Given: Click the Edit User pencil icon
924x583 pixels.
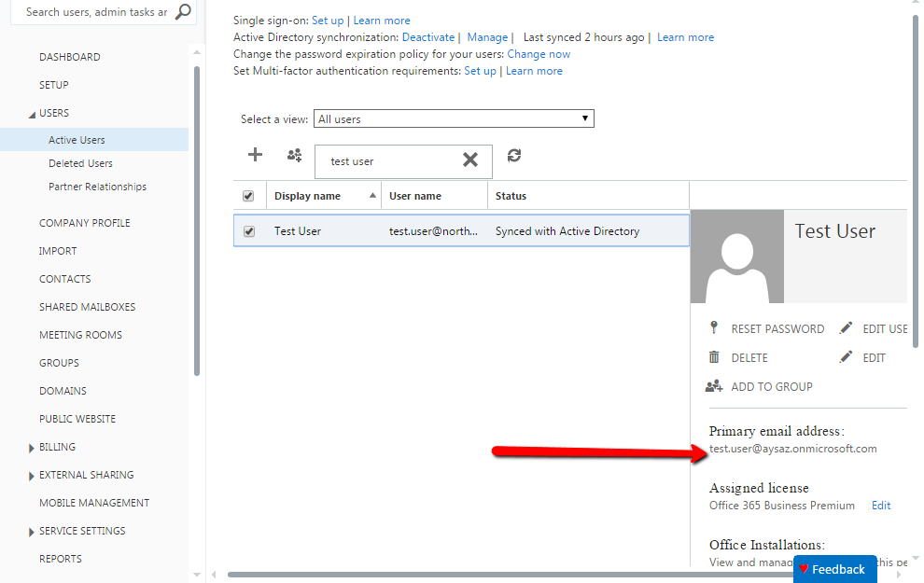Looking at the screenshot, I should coord(846,328).
